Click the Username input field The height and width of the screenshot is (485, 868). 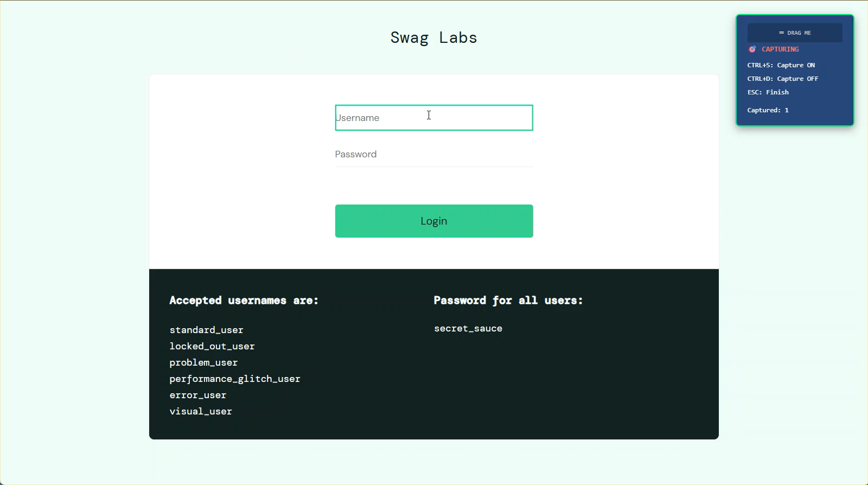pyautogui.click(x=434, y=118)
